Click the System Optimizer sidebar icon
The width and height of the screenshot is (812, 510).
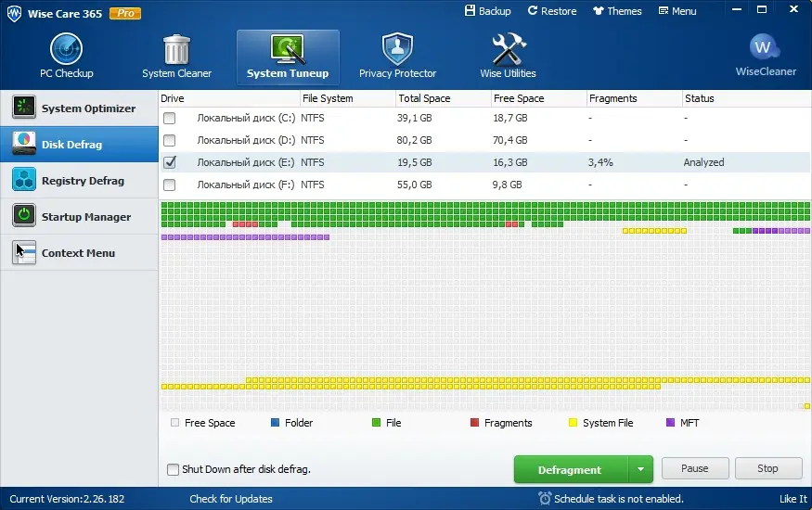pyautogui.click(x=24, y=108)
